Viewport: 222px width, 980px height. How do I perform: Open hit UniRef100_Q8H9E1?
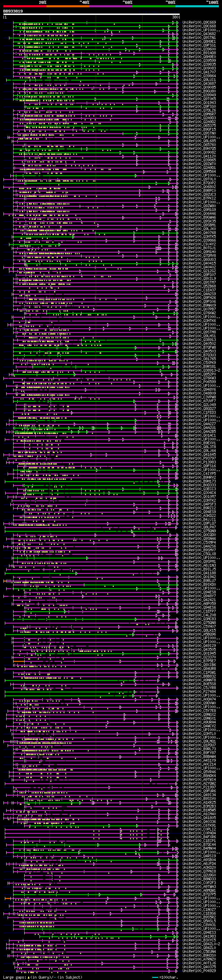coord(199,41)
